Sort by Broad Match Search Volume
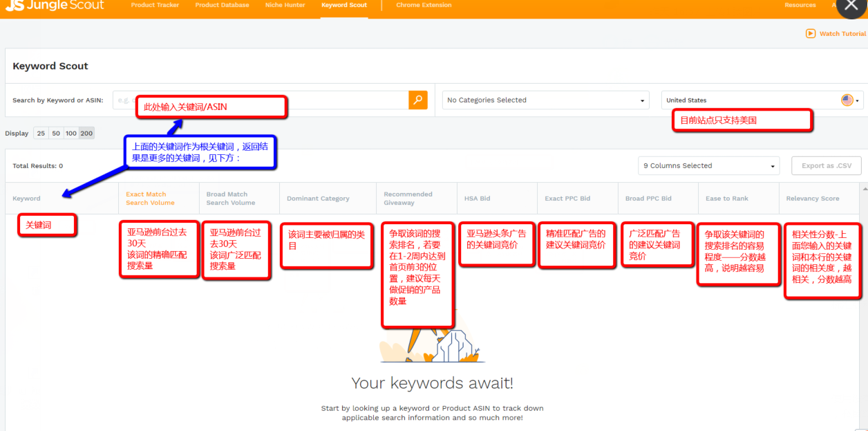Image resolution: width=868 pixels, height=431 pixels. tap(231, 199)
